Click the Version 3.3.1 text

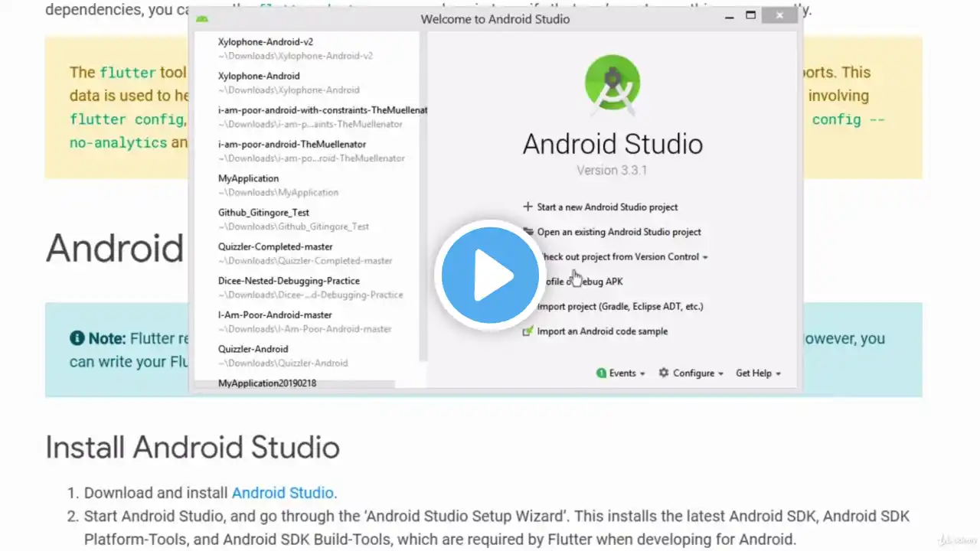(x=612, y=170)
